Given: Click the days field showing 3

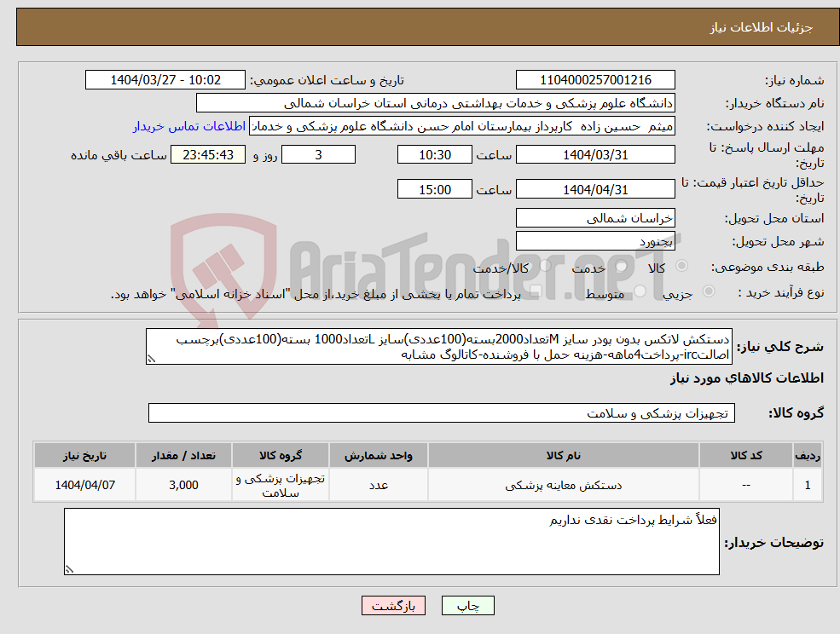Looking at the screenshot, I should [x=318, y=154].
